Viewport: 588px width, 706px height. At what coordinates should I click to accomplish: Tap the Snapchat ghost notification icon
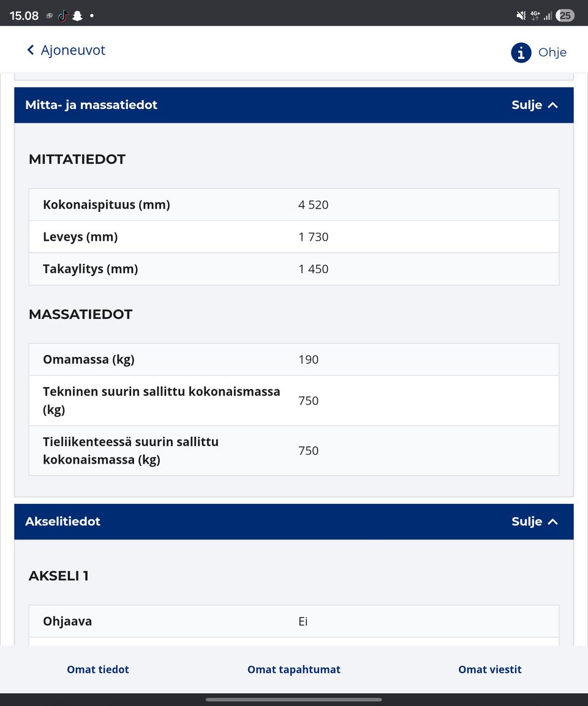77,16
